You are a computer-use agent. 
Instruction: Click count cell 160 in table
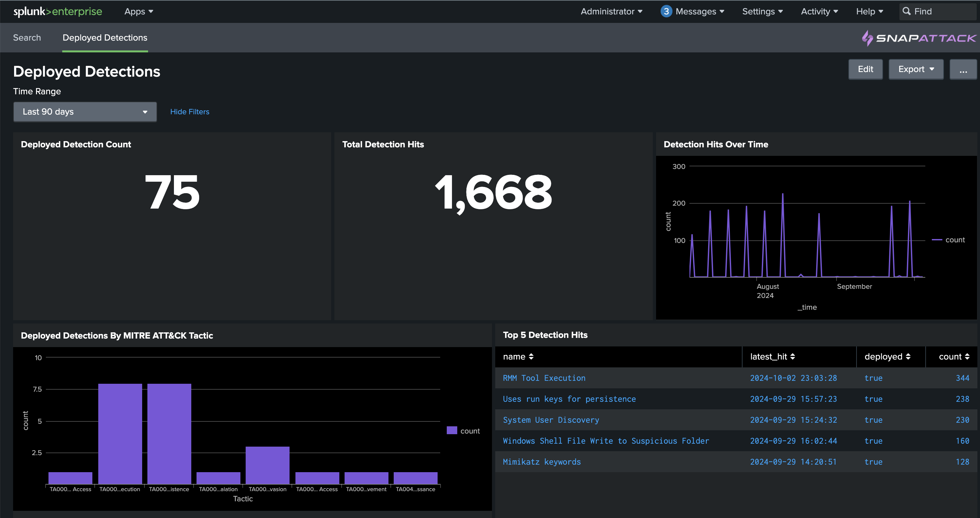[963, 441]
